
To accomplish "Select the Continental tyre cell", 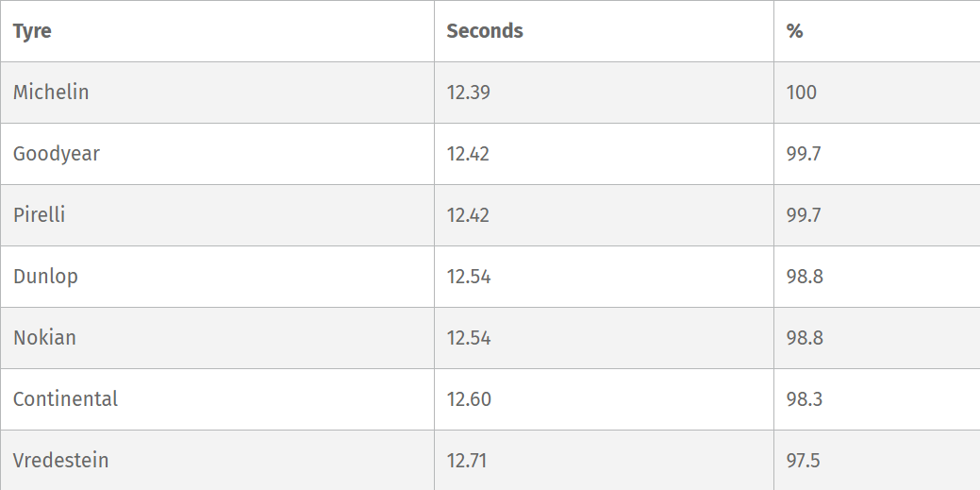I will [x=65, y=399].
